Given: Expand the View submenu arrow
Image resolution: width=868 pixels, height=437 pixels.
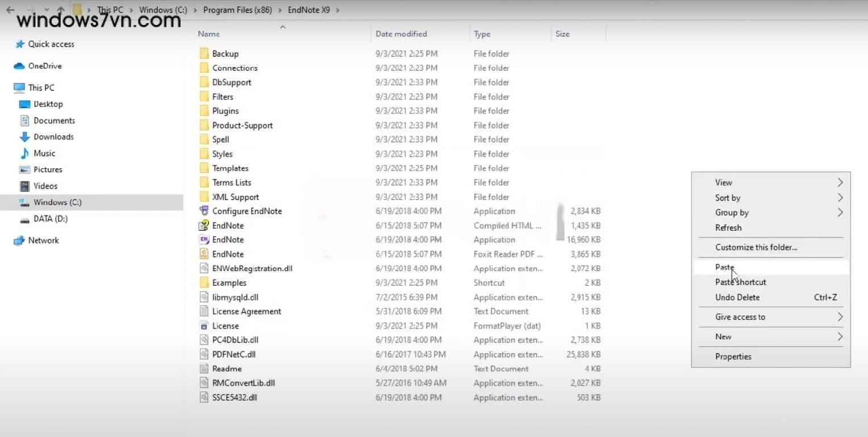Looking at the screenshot, I should 840,182.
